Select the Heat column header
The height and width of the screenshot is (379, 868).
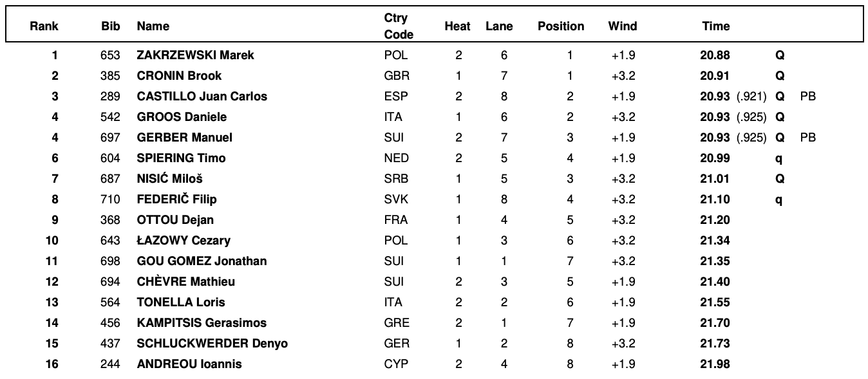point(457,26)
